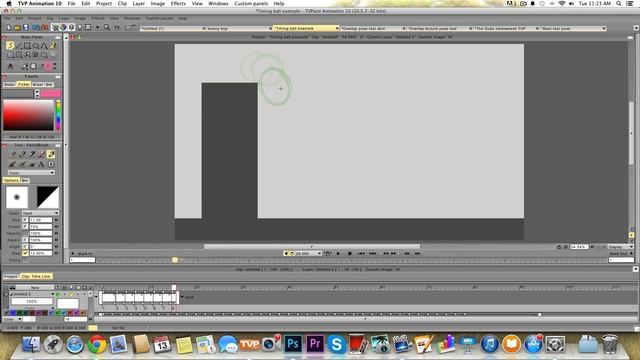
Task: Expand the Untitled 2 layer options arrow
Action: [53, 294]
